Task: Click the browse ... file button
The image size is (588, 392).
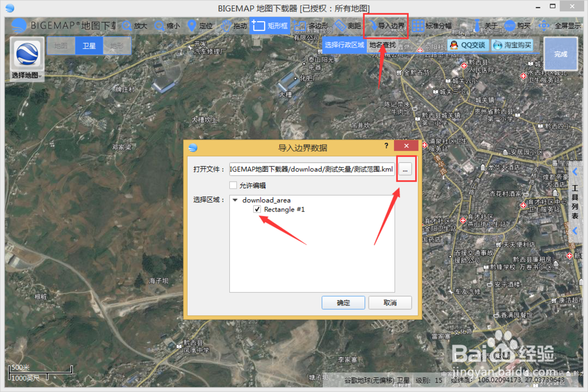Action: point(405,169)
